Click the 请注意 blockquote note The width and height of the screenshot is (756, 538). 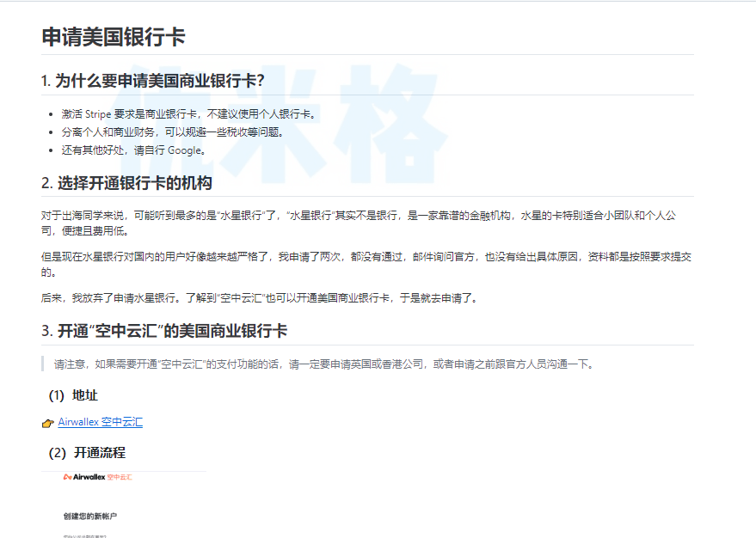pos(323,364)
